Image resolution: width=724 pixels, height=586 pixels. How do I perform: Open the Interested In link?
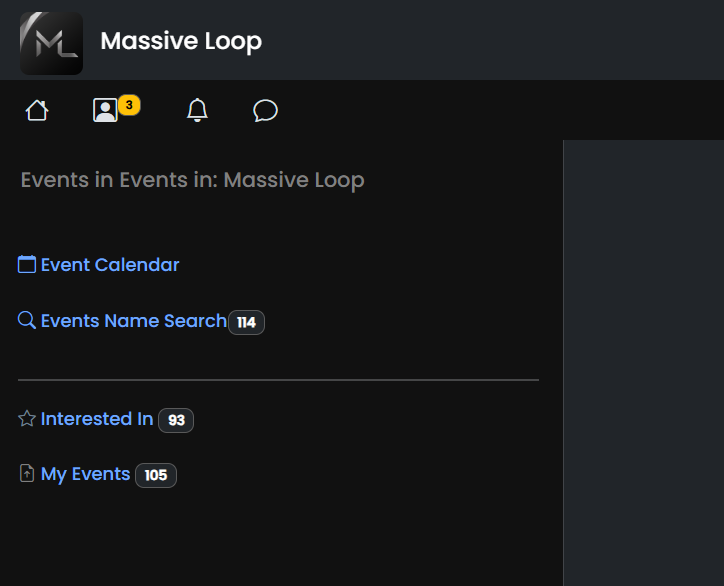tap(97, 419)
